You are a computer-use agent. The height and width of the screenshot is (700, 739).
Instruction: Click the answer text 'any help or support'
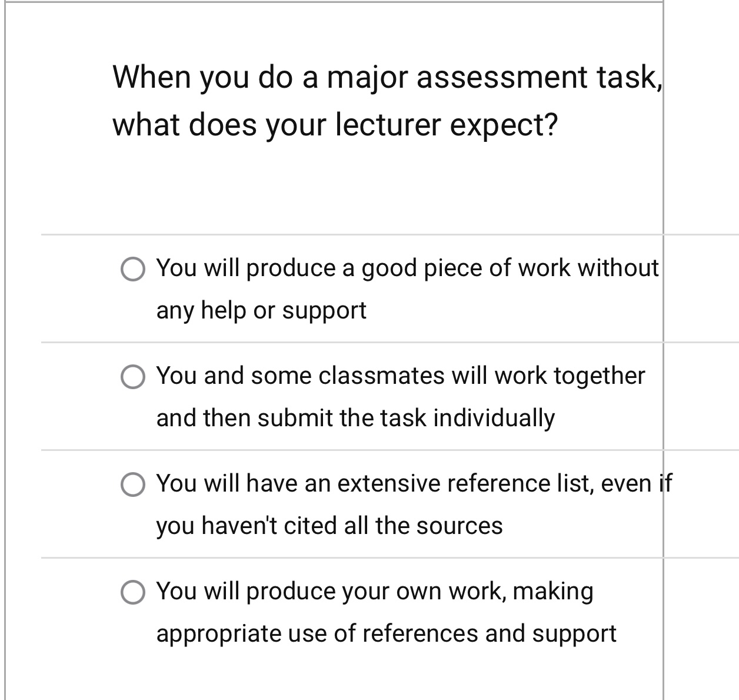pyautogui.click(x=261, y=310)
